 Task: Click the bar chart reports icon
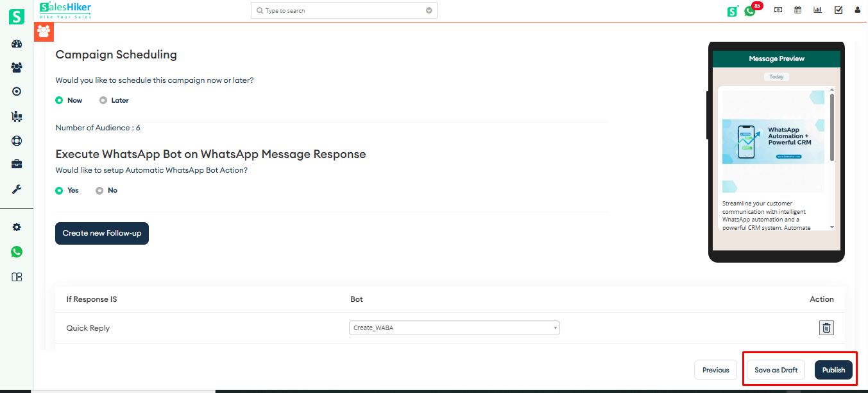(x=817, y=10)
